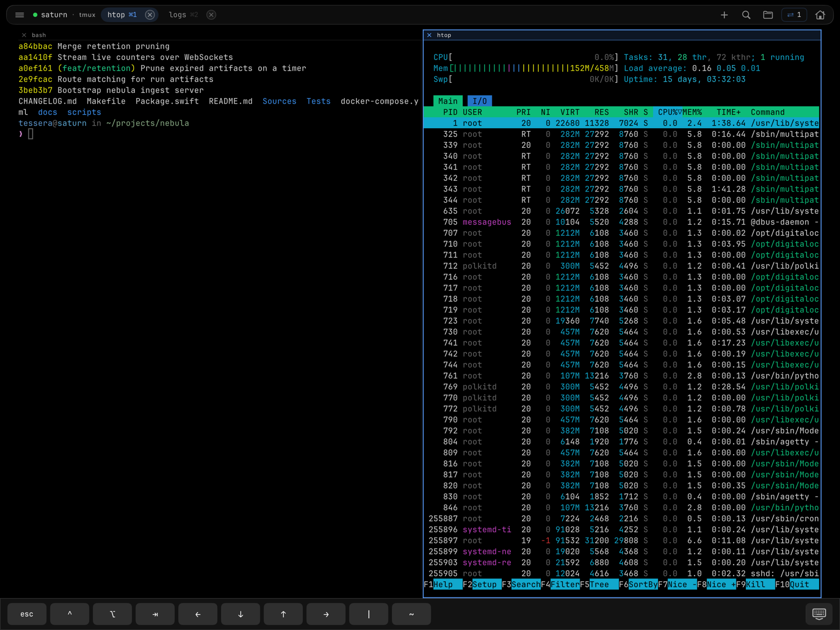Open the hamburger menu

20,15
